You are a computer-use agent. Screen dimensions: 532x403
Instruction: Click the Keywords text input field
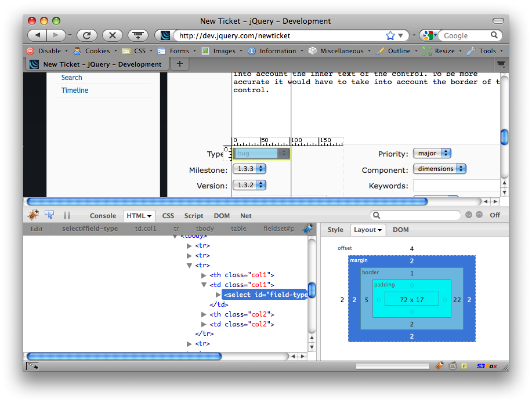(x=456, y=186)
